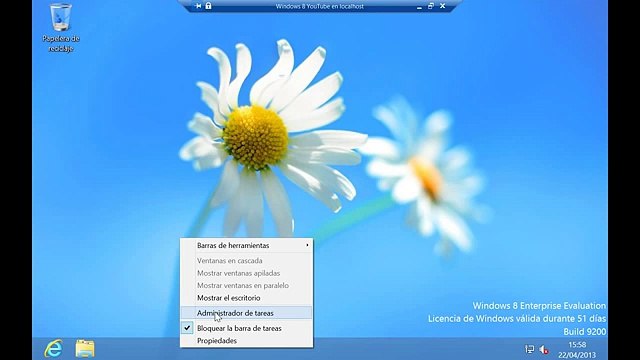
Task: Click the muted volume speaker icon
Action: pos(544,350)
